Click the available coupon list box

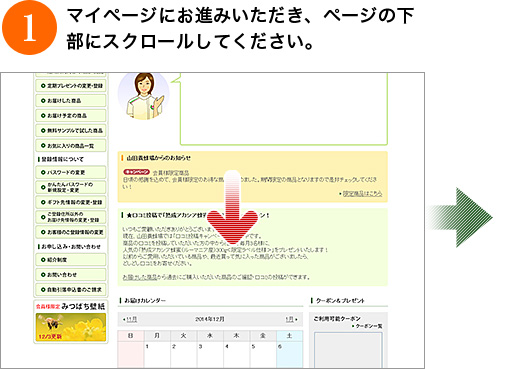click(x=348, y=349)
